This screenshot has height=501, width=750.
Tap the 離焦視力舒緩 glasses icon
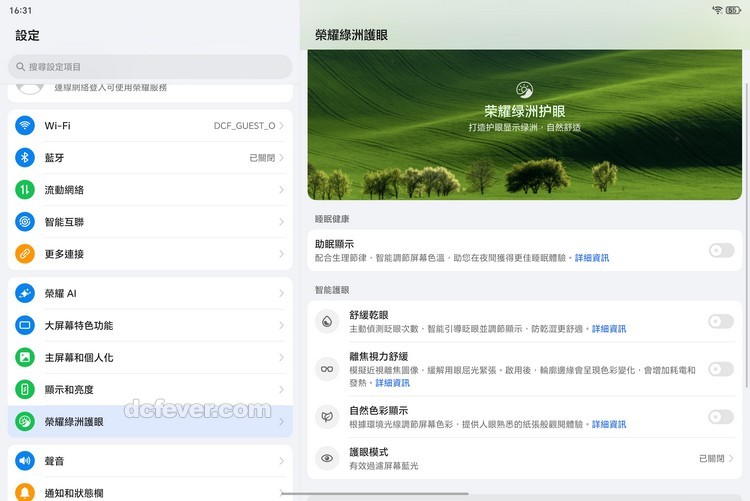[327, 369]
